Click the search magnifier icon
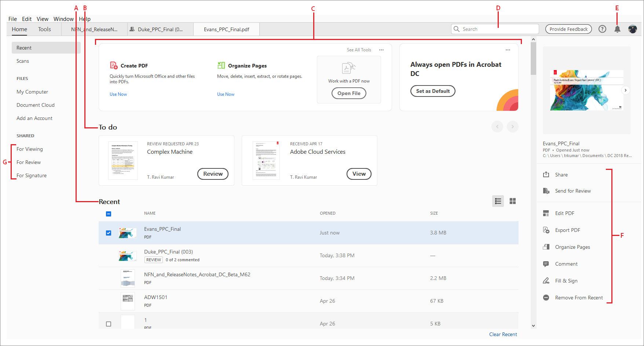 click(x=457, y=29)
